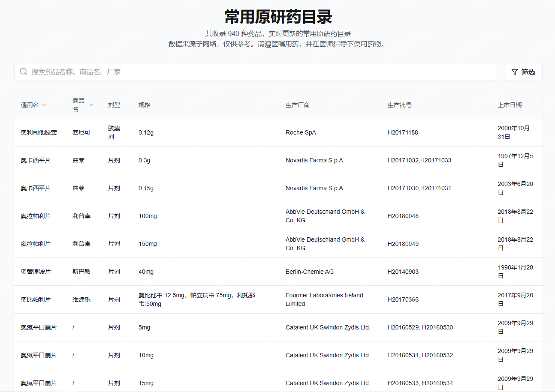Click the 生产批号 column header

click(398, 105)
